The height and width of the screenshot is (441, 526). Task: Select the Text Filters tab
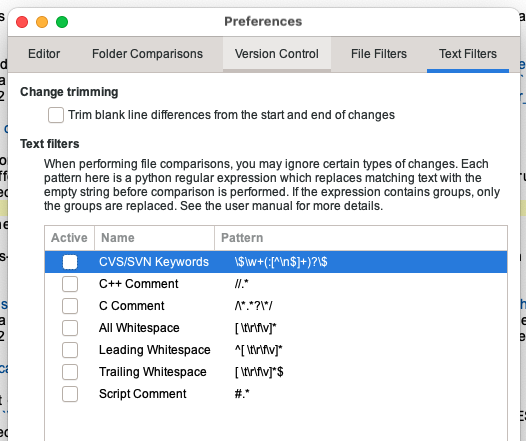[x=468, y=54]
